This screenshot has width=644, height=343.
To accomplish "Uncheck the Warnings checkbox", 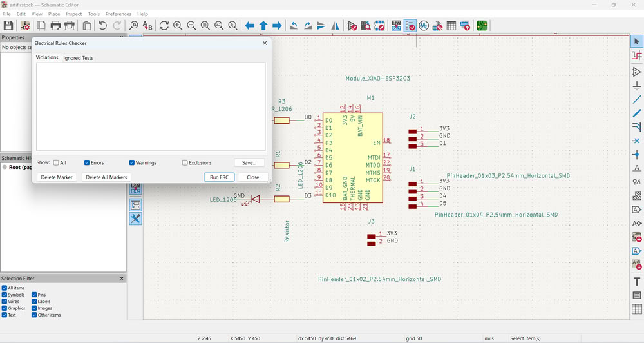I will click(x=132, y=163).
